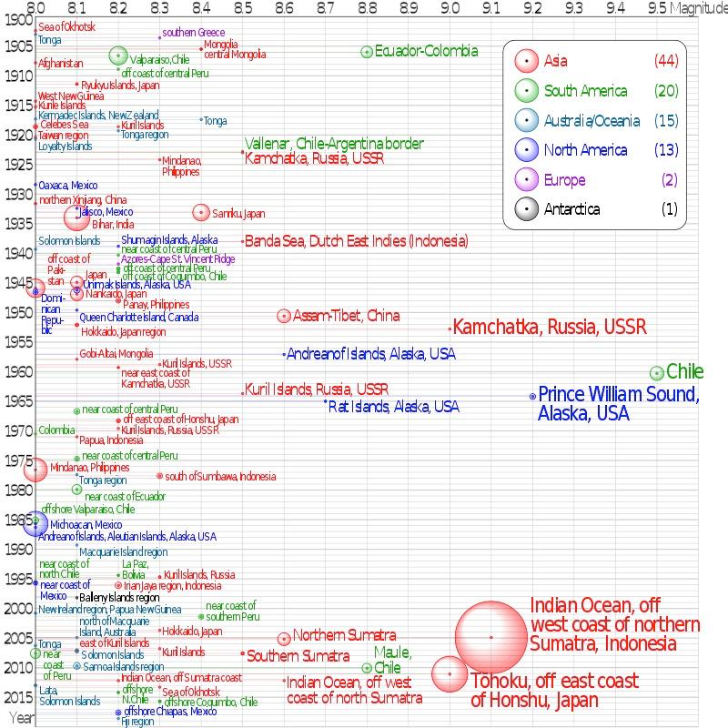Click the 'Fiji region' label
728x728 pixels.
[137, 722]
